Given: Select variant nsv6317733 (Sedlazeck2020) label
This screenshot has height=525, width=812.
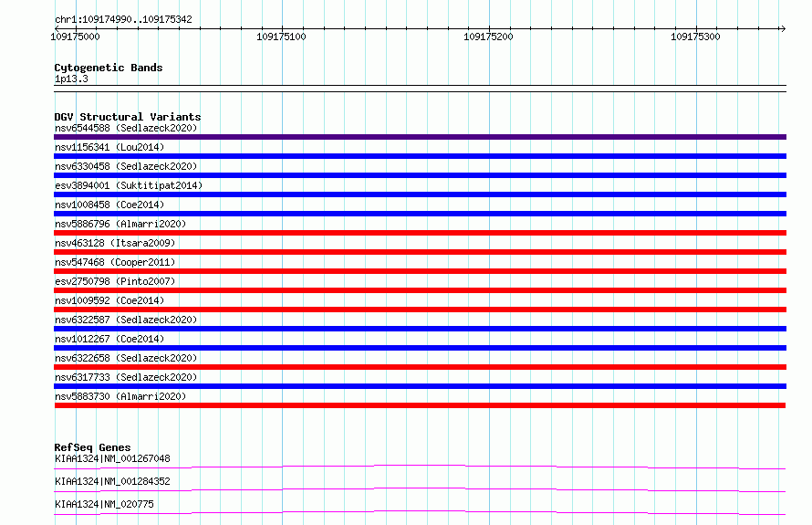Looking at the screenshot, I should (126, 377).
